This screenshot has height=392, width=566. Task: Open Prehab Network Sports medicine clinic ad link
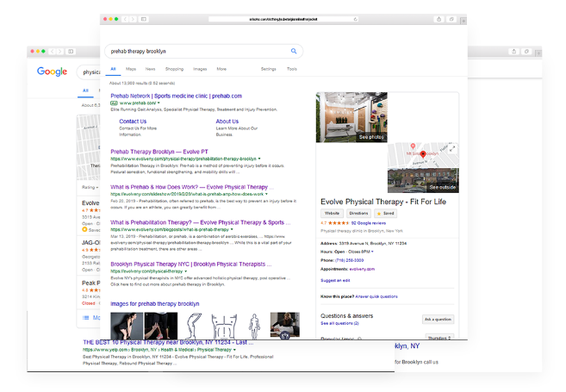coord(176,96)
